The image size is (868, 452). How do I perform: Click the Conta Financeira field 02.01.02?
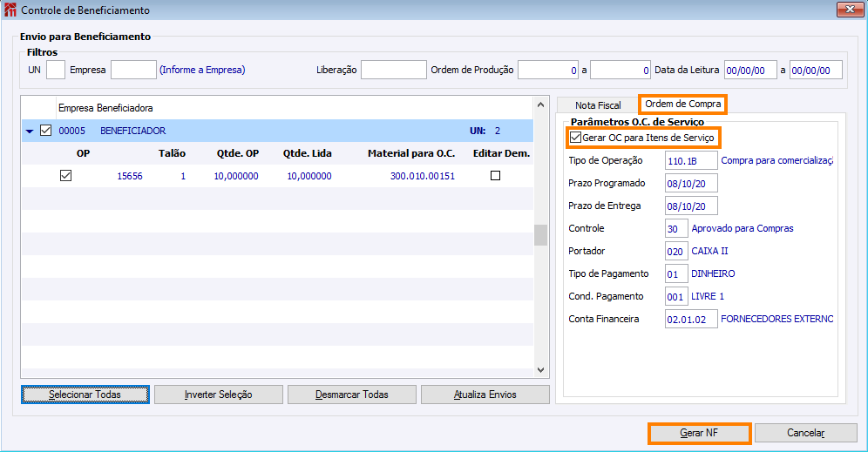click(x=691, y=320)
